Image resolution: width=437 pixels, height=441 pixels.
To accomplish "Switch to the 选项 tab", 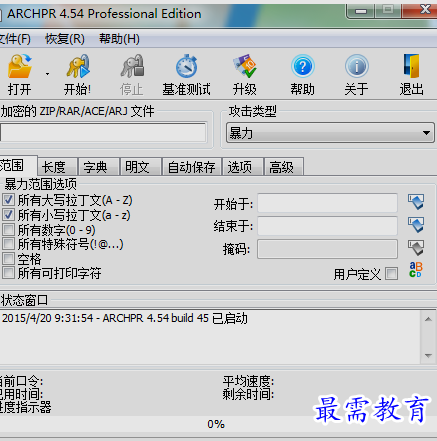I will 243,167.
